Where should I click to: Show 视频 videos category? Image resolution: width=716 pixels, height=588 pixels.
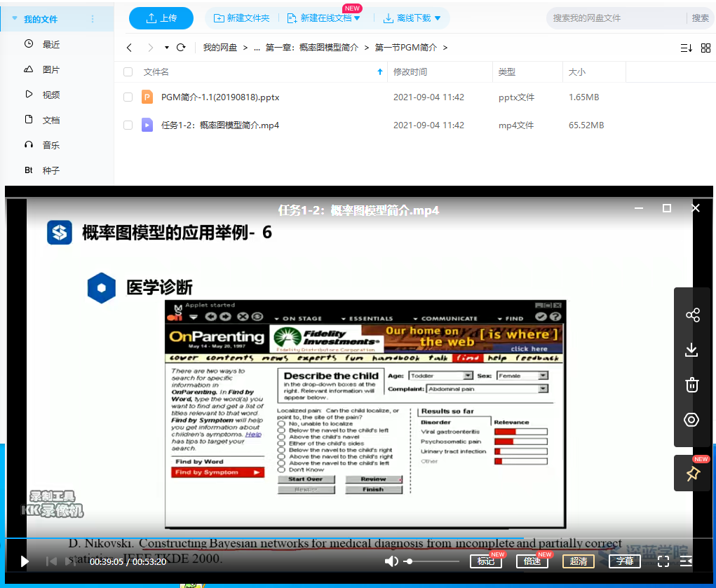[51, 95]
